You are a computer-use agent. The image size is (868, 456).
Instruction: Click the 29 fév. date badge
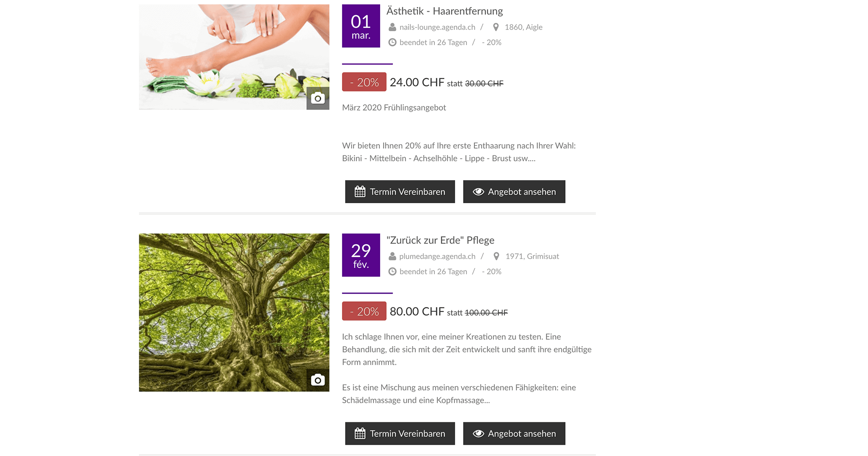tap(361, 255)
